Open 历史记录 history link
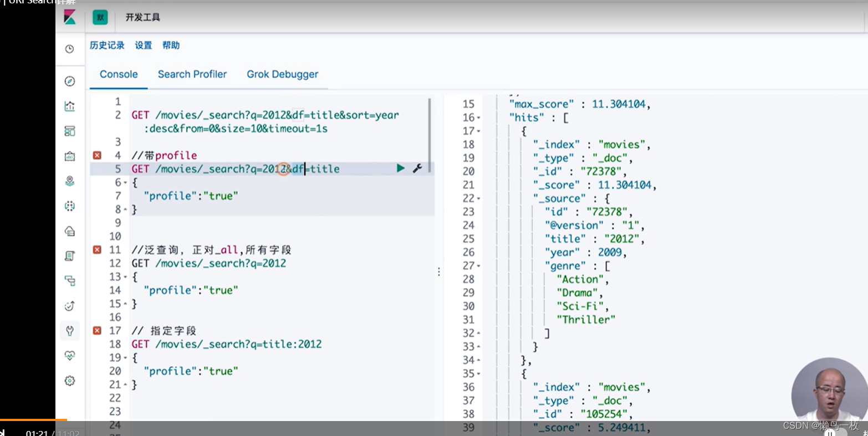The image size is (868, 436). click(x=107, y=45)
